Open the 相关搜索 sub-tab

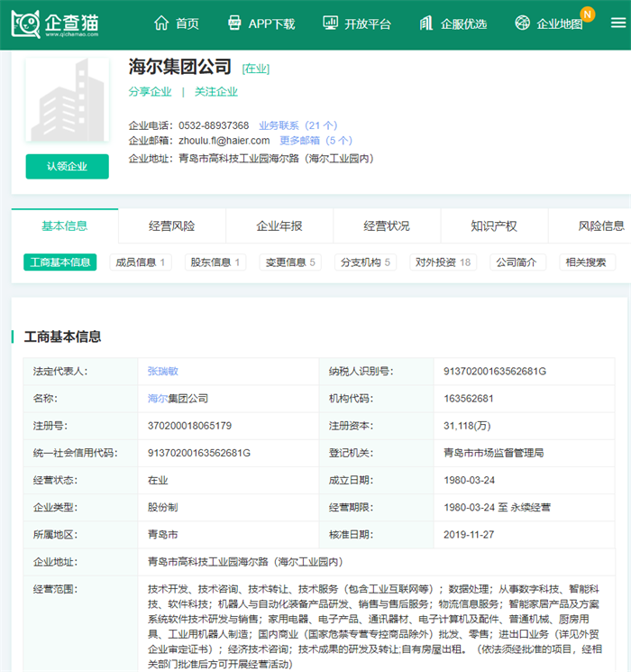pyautogui.click(x=588, y=262)
